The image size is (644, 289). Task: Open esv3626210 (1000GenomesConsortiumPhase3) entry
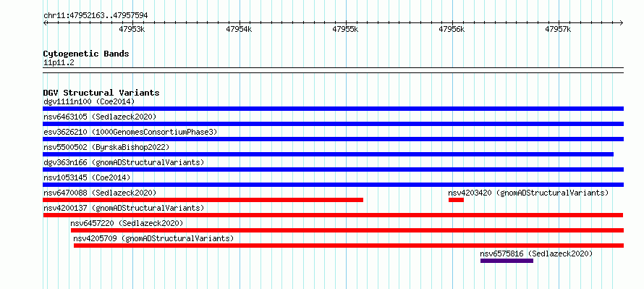[x=130, y=132]
